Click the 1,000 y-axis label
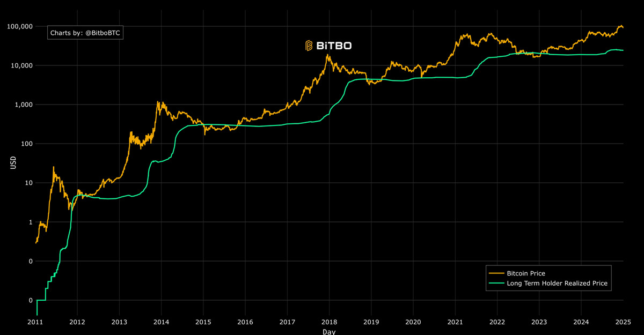 (25, 105)
